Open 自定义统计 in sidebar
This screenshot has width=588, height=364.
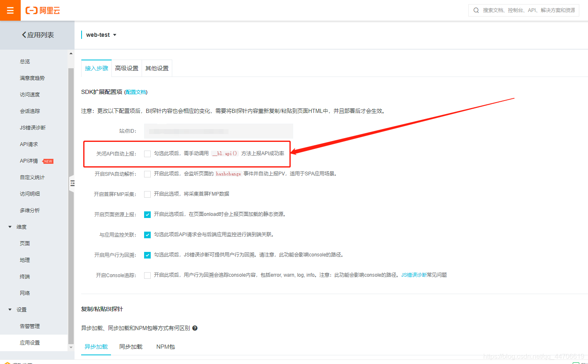pos(32,177)
